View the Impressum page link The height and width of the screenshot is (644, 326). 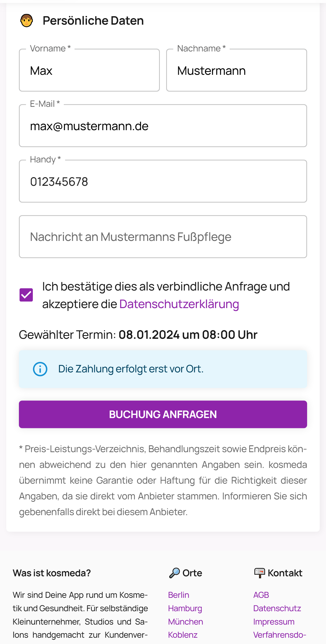point(274,622)
